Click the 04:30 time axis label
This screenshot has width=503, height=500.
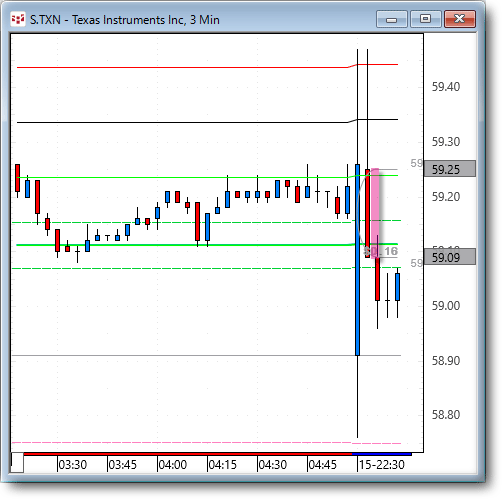(x=273, y=465)
